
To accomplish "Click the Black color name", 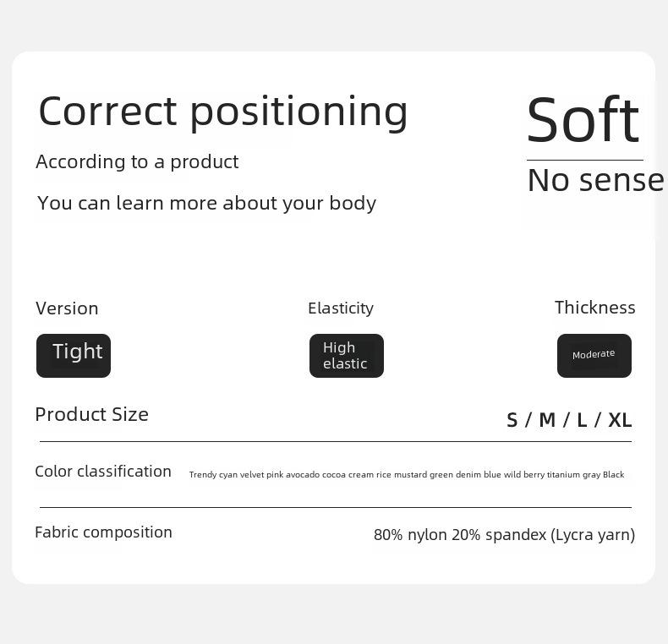I will [614, 474].
